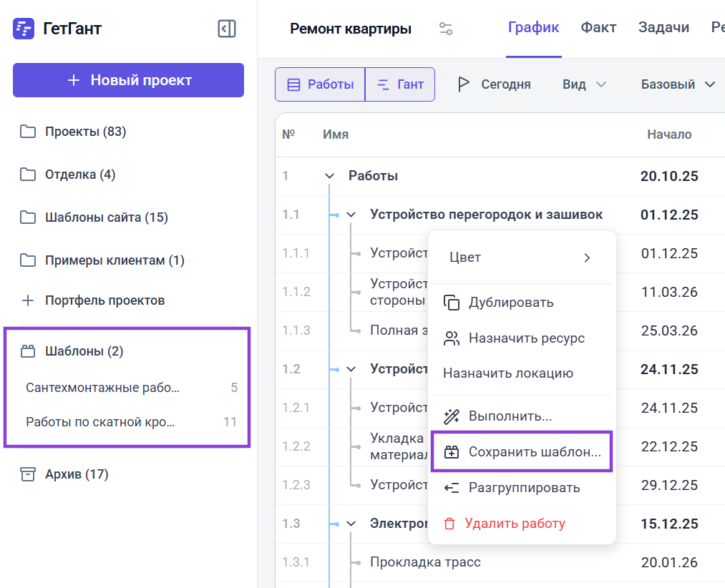Click the Дублировать copy icon
Screen dimensions: 725x588
pos(452,303)
